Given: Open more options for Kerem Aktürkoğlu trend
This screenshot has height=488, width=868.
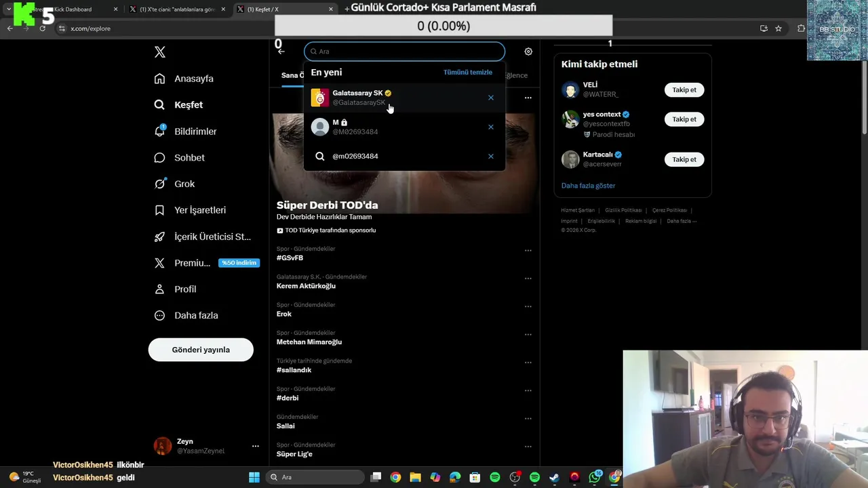Looking at the screenshot, I should (x=528, y=279).
